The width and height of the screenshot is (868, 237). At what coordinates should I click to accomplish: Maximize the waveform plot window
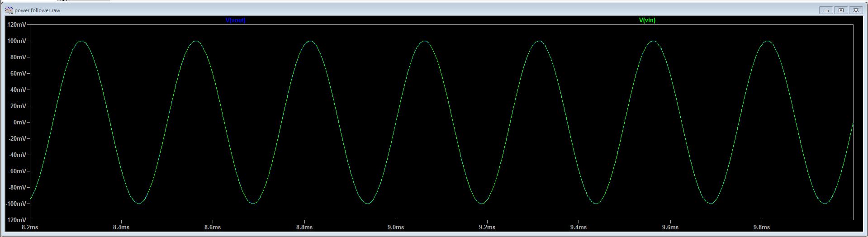841,10
